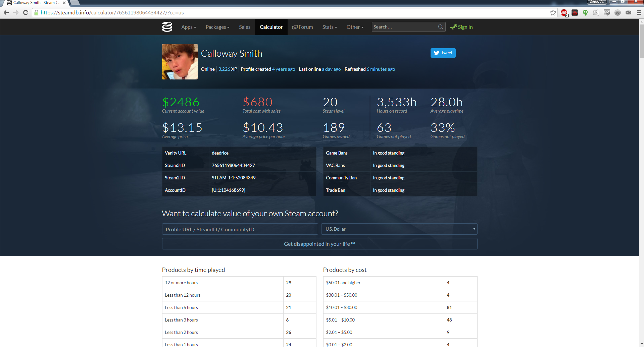Open the Hangouts extension icon
The height and width of the screenshot is (347, 644).
tap(585, 13)
